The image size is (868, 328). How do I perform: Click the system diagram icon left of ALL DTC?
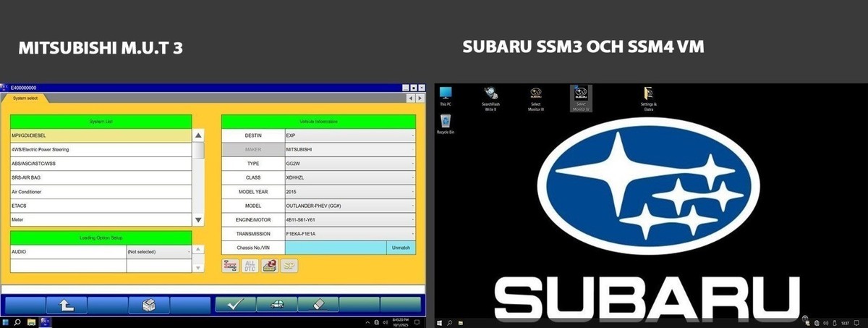click(x=230, y=266)
